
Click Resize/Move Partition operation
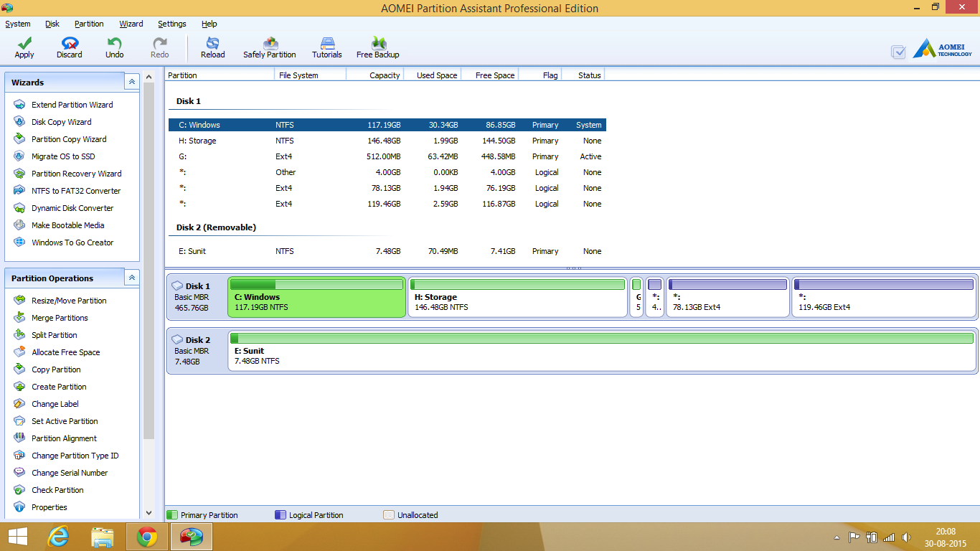point(69,301)
